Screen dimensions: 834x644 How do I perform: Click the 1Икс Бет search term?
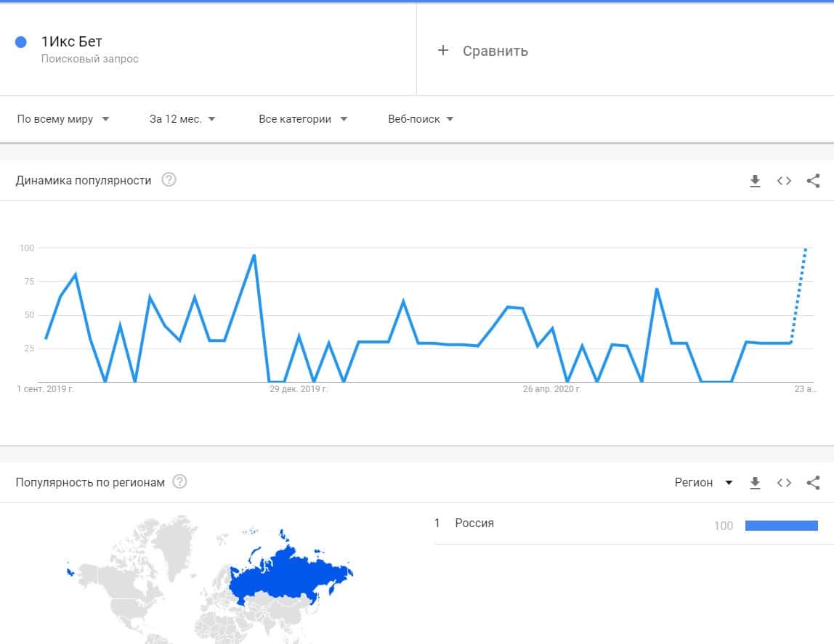tap(71, 41)
